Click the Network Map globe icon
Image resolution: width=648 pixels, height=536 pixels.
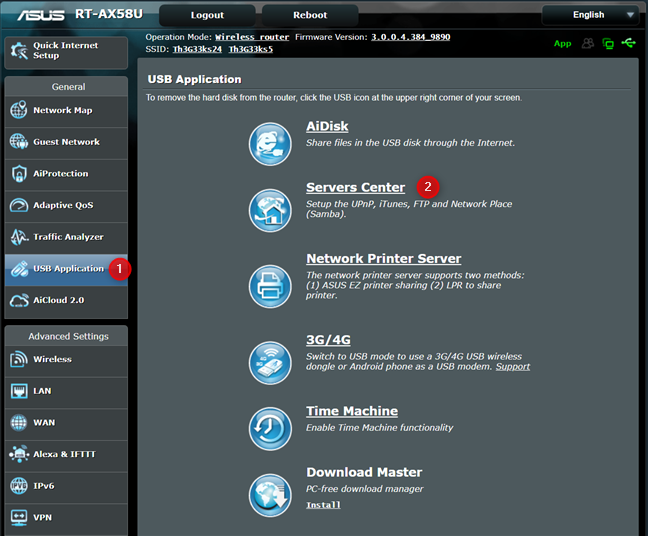[x=19, y=110]
